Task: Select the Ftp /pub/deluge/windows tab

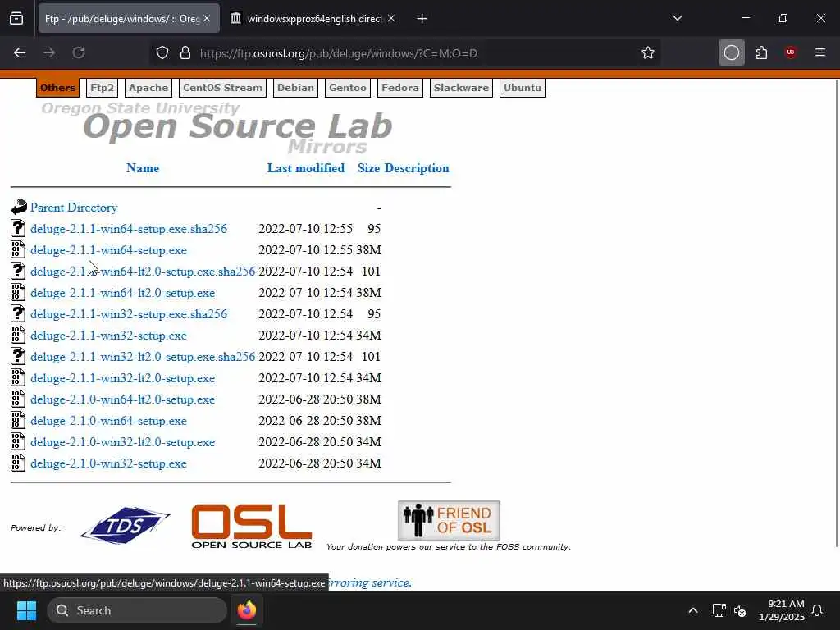Action: click(129, 18)
